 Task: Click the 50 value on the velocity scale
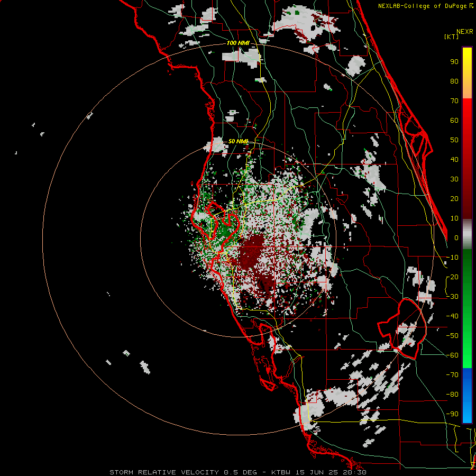454,140
